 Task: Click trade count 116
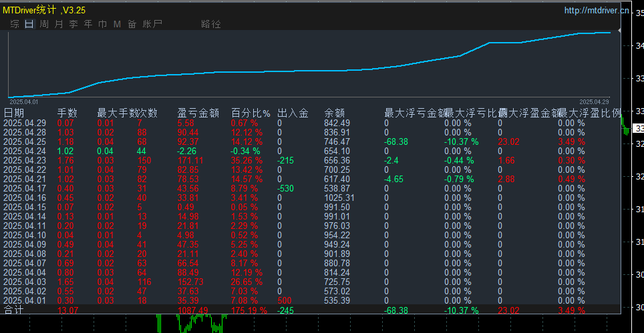(x=144, y=282)
